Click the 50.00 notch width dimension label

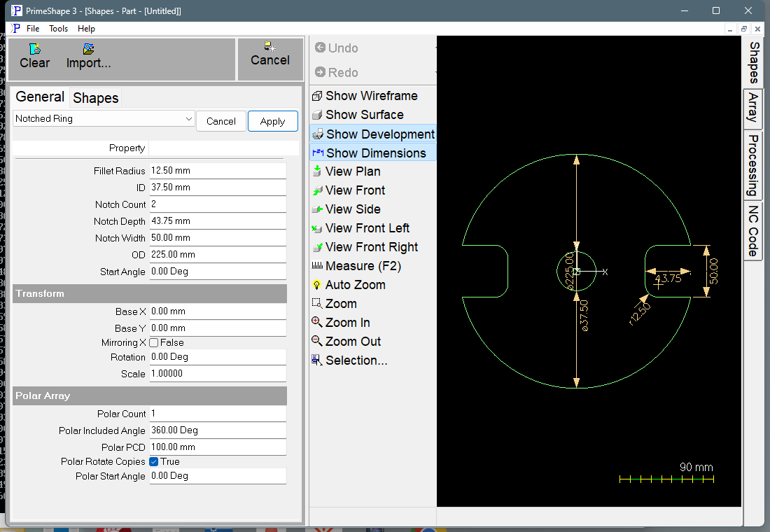pyautogui.click(x=713, y=271)
